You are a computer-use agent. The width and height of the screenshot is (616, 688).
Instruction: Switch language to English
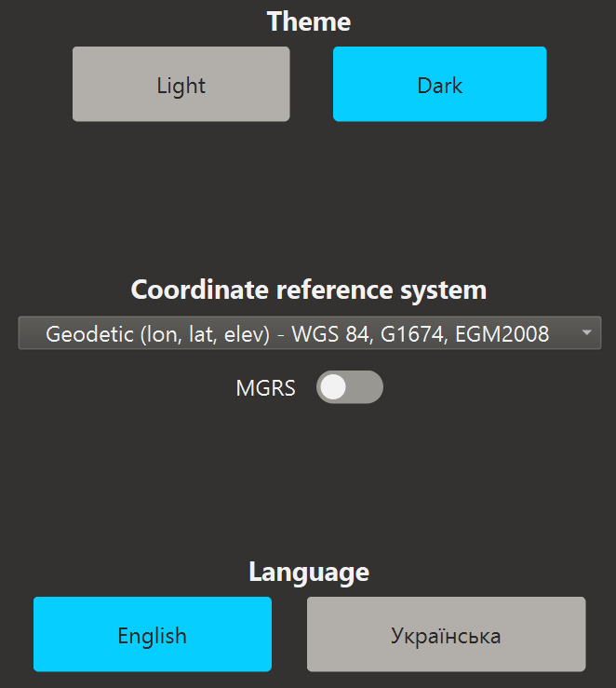[x=153, y=634]
